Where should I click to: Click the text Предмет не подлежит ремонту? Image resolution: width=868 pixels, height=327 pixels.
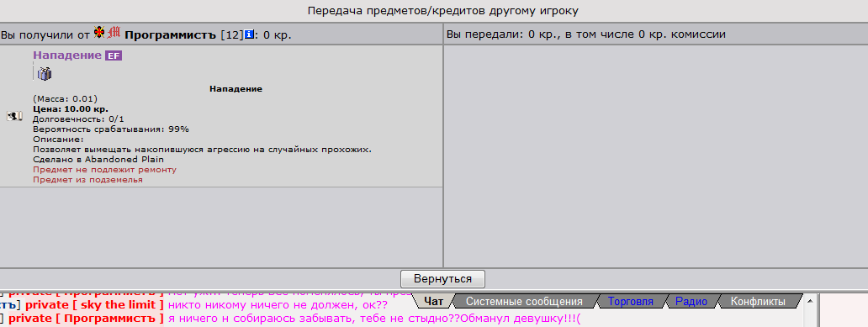(104, 169)
